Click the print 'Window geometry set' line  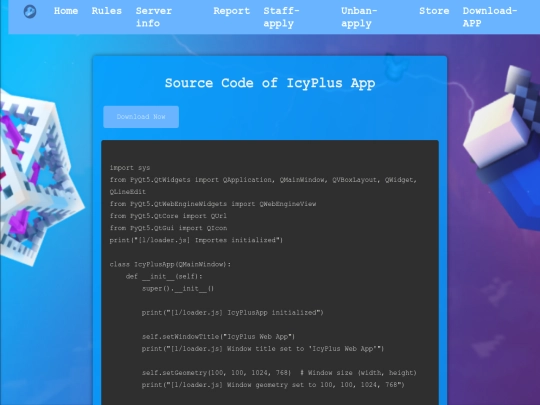click(x=273, y=385)
